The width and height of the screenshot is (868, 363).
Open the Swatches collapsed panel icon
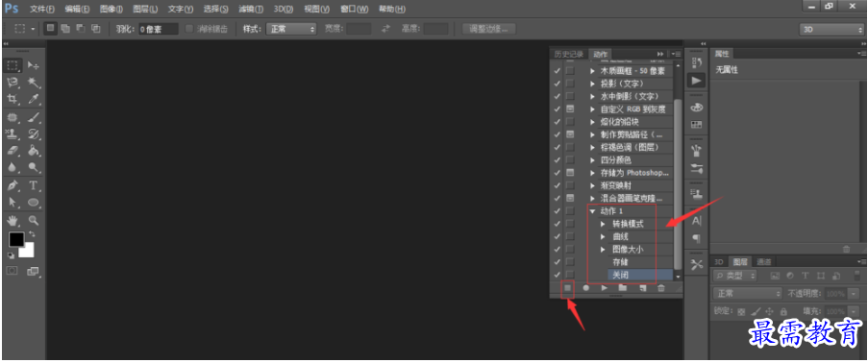(x=697, y=125)
